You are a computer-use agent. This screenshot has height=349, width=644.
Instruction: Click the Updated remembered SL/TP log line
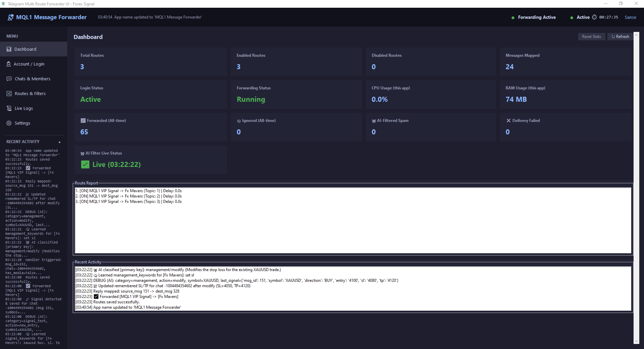pos(163,286)
